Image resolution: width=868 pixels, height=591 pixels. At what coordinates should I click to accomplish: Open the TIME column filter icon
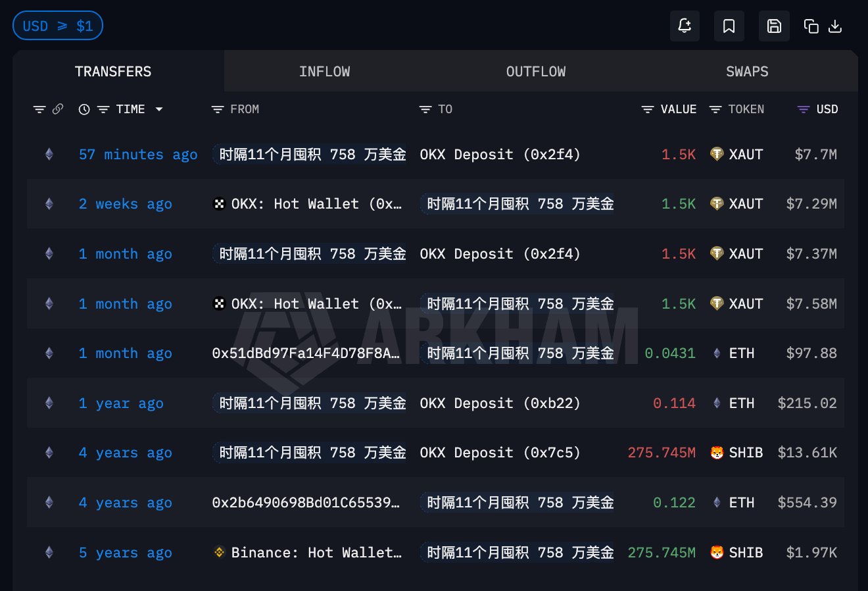click(x=103, y=109)
